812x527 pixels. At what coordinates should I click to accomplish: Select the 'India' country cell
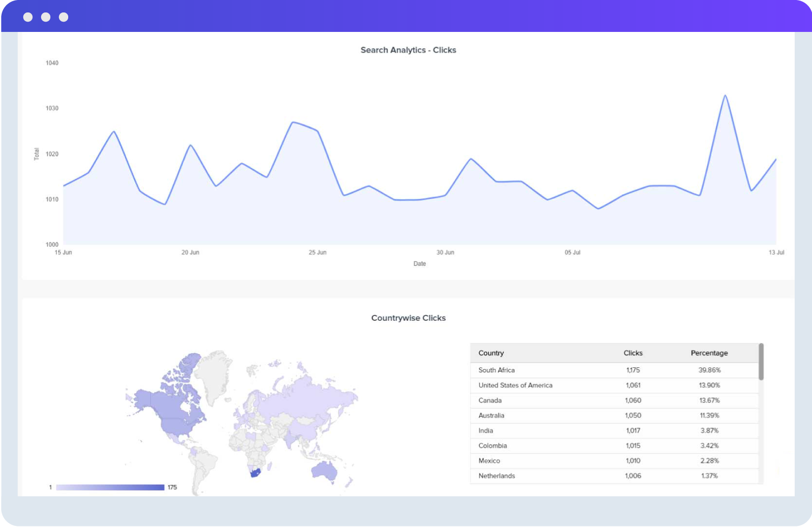pyautogui.click(x=486, y=431)
